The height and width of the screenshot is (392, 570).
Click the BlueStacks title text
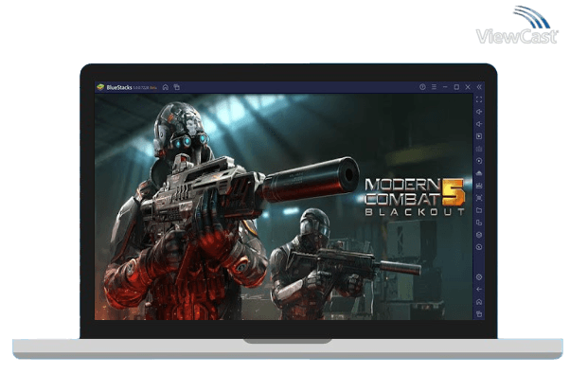tap(119, 88)
